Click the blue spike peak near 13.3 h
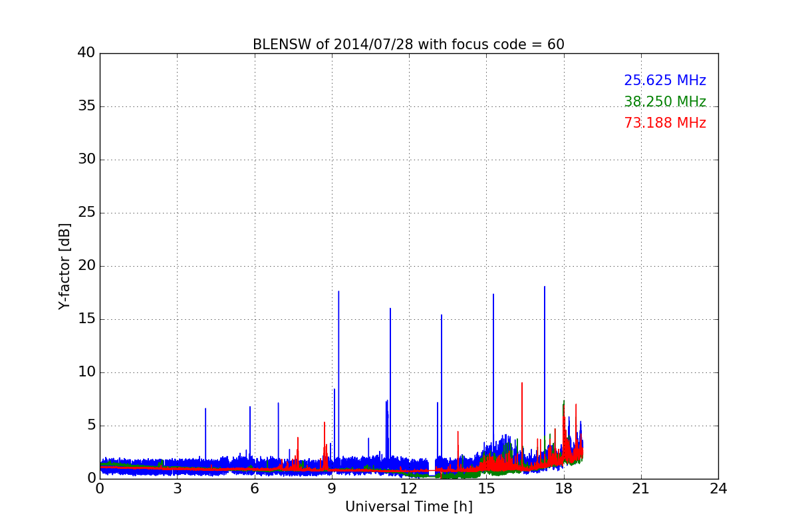This screenshot has width=798, height=532. [442, 315]
